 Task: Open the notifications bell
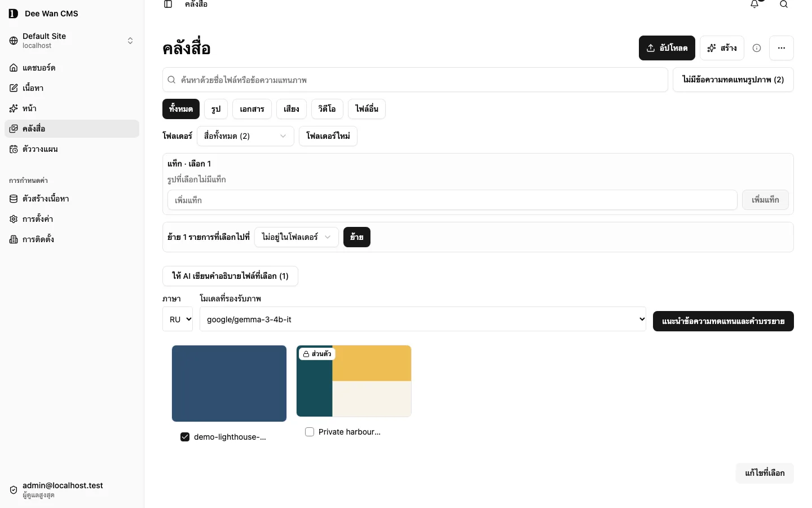tap(754, 4)
